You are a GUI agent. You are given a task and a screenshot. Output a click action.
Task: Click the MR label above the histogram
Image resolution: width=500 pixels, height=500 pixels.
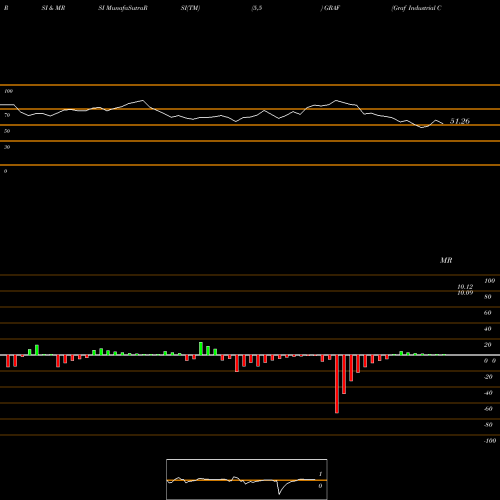446,260
